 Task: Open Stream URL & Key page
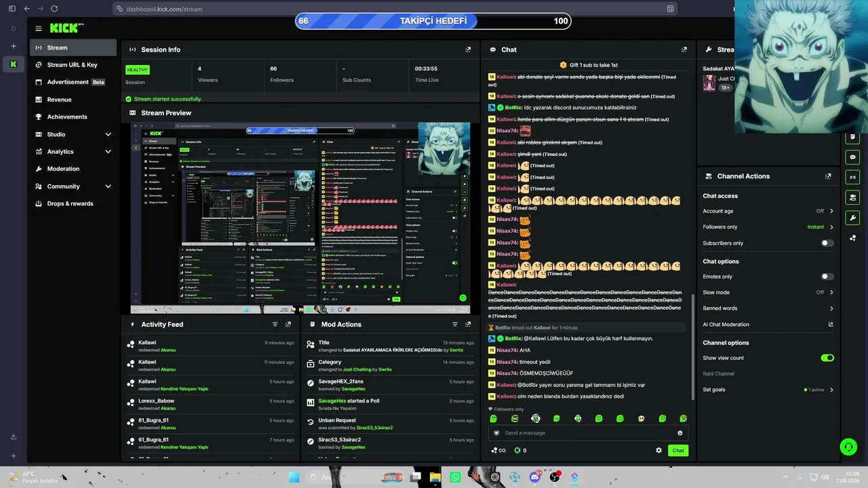(x=73, y=65)
